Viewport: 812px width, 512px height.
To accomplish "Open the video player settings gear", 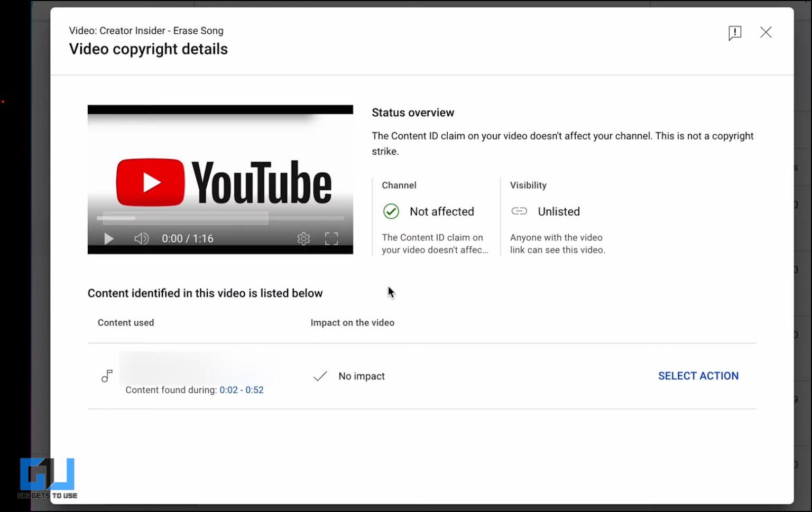I will [x=303, y=238].
